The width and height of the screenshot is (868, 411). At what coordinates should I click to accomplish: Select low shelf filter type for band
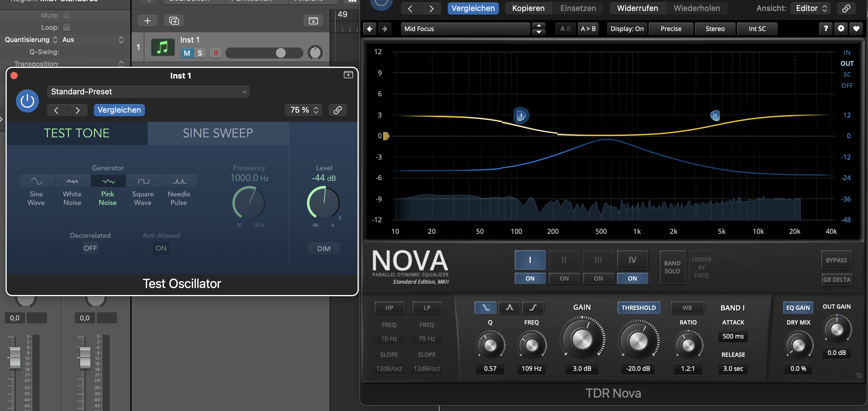tap(485, 307)
